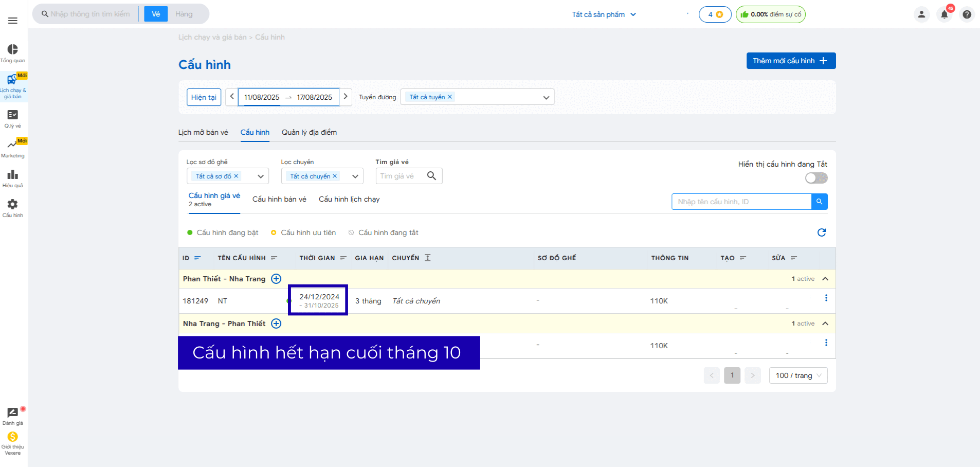
Task: Toggle Hiển thị cấu hình đang Tắt switch
Action: click(816, 178)
